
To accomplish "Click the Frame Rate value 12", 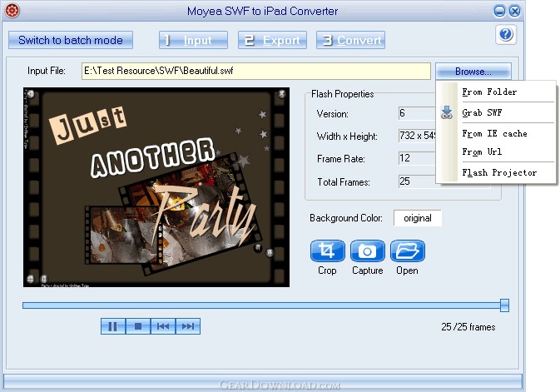I will click(x=417, y=158).
